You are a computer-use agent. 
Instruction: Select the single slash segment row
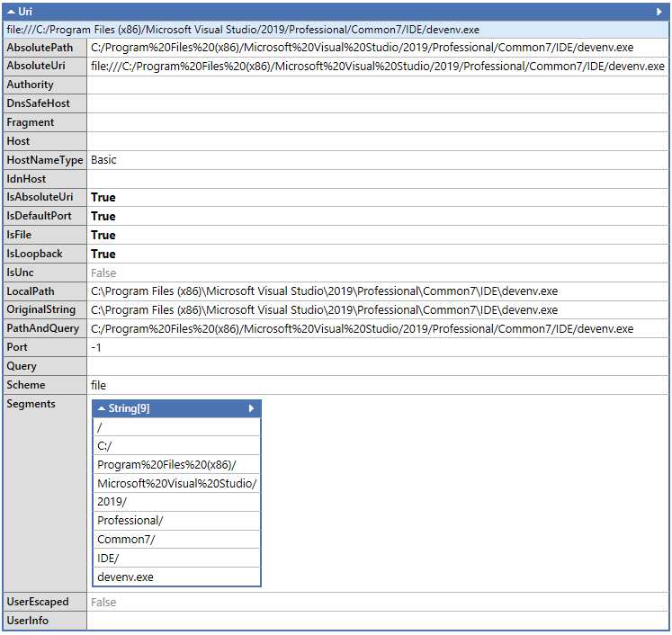click(x=176, y=427)
